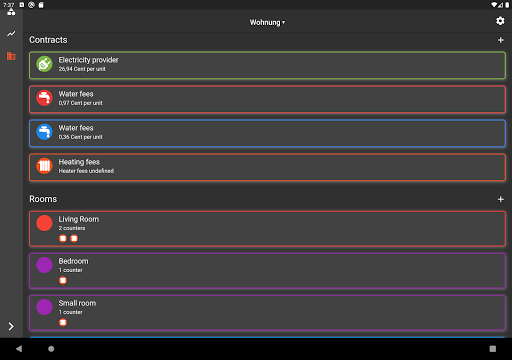Click the Small room purple color circle
The width and height of the screenshot is (512, 360).
click(44, 307)
